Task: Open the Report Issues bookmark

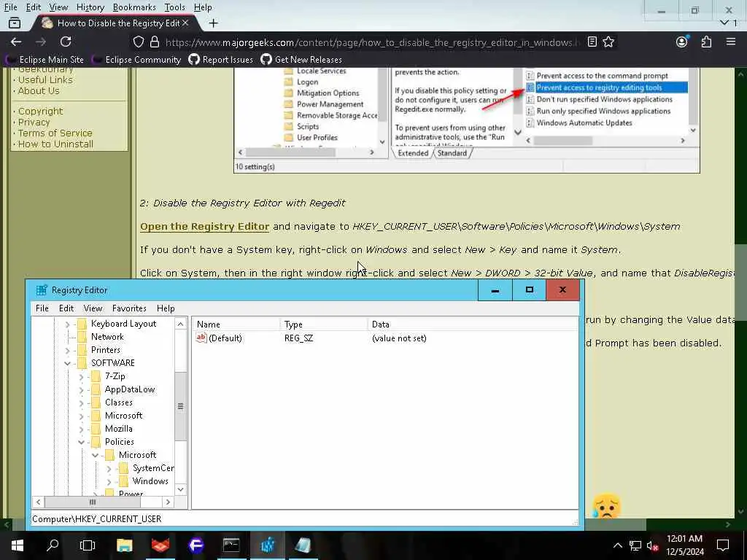Action: coord(221,60)
